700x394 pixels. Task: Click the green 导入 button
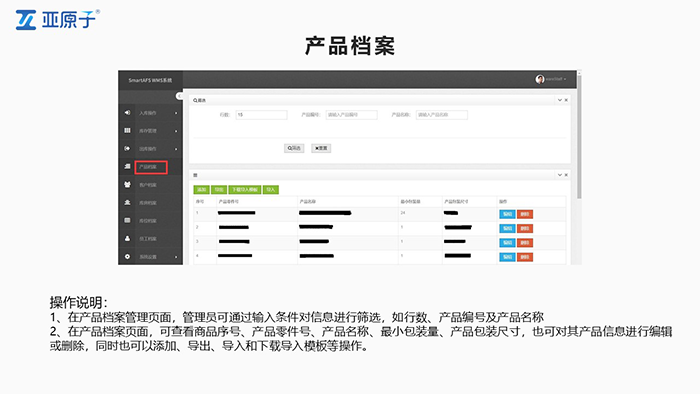pos(271,190)
